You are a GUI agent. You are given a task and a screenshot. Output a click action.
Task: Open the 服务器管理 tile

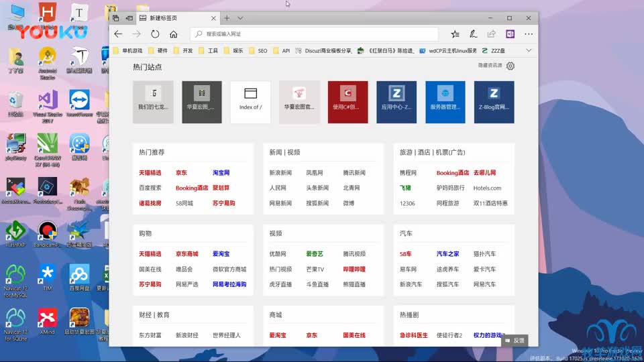[445, 102]
